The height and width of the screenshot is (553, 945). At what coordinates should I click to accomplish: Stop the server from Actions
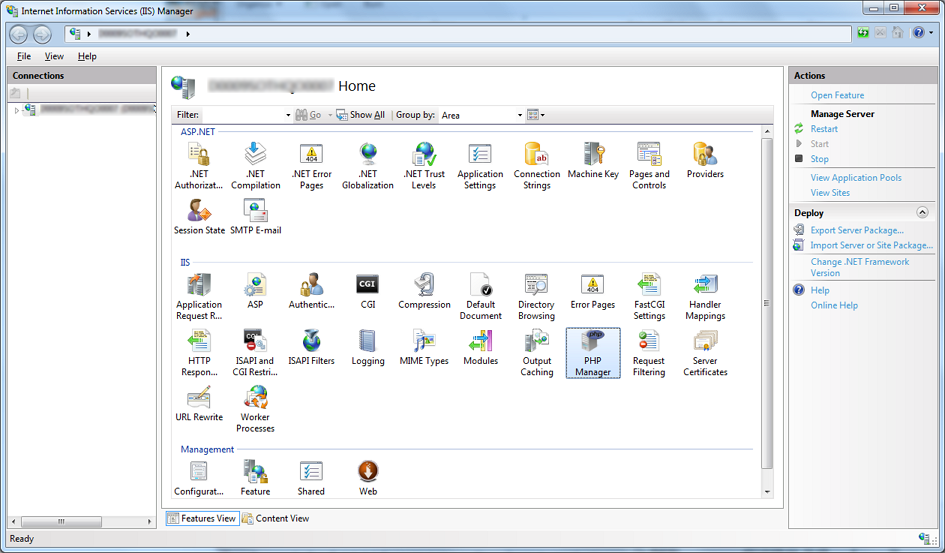click(x=819, y=159)
